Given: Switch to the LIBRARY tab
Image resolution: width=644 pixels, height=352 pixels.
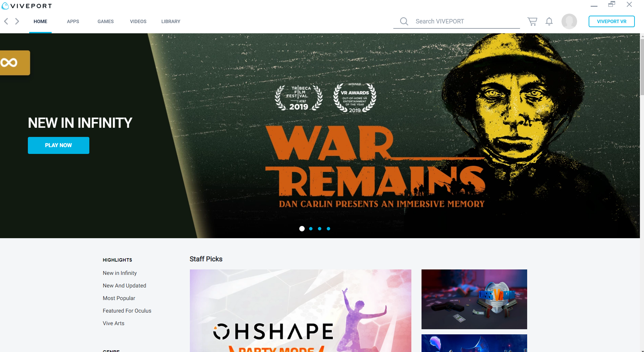Looking at the screenshot, I should point(171,21).
